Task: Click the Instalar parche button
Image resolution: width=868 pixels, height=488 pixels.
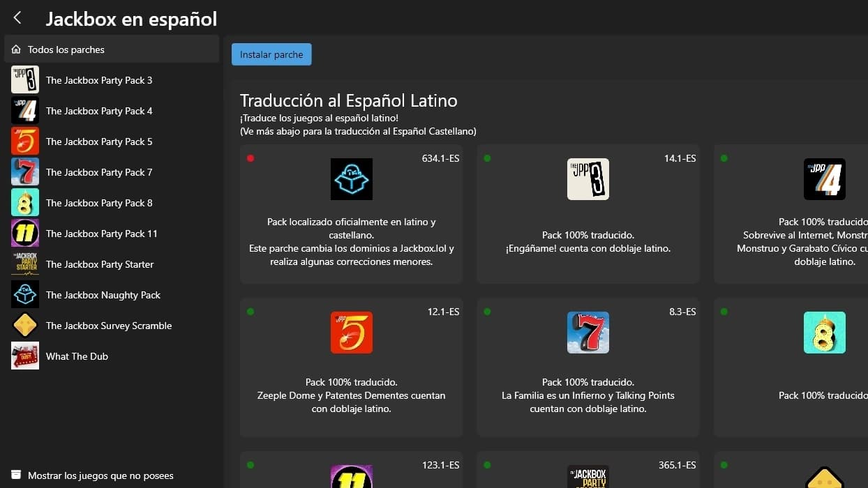Action: click(x=271, y=54)
